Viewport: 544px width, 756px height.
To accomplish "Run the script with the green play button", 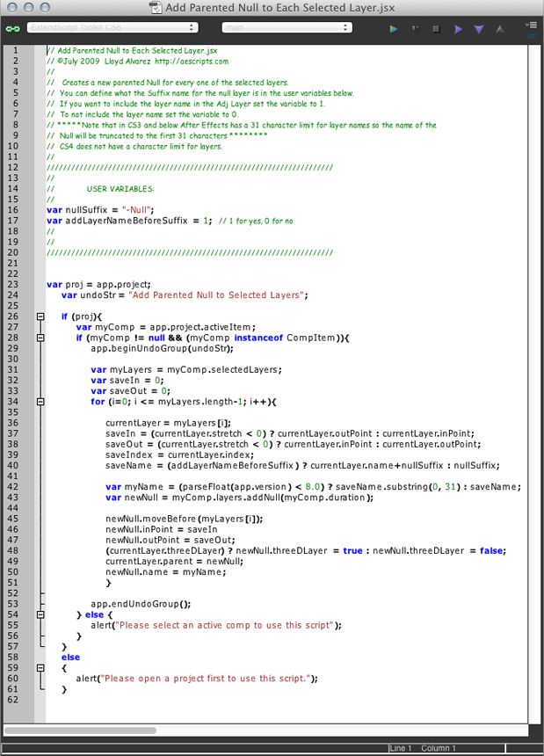I will 393,29.
